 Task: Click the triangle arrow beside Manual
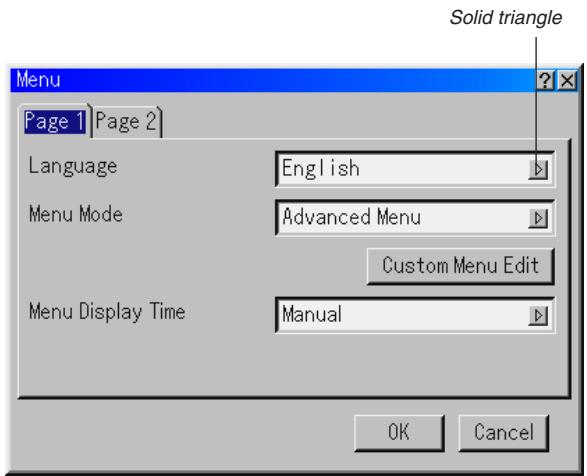click(538, 316)
